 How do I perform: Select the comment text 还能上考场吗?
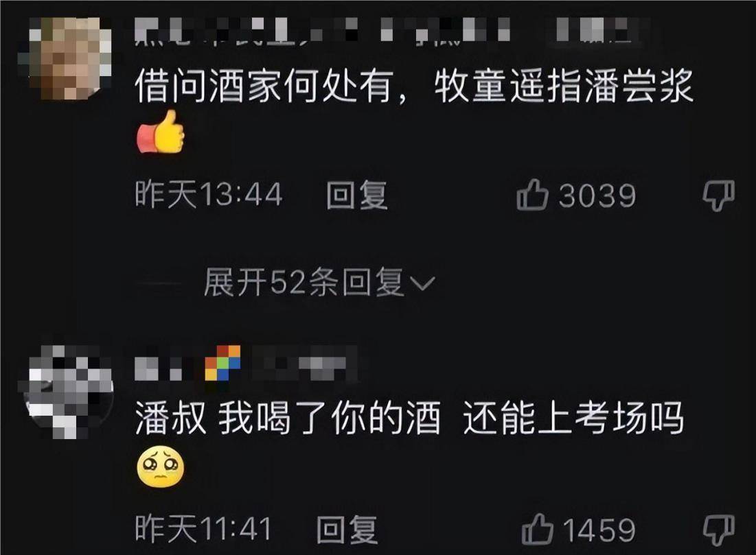click(x=573, y=418)
